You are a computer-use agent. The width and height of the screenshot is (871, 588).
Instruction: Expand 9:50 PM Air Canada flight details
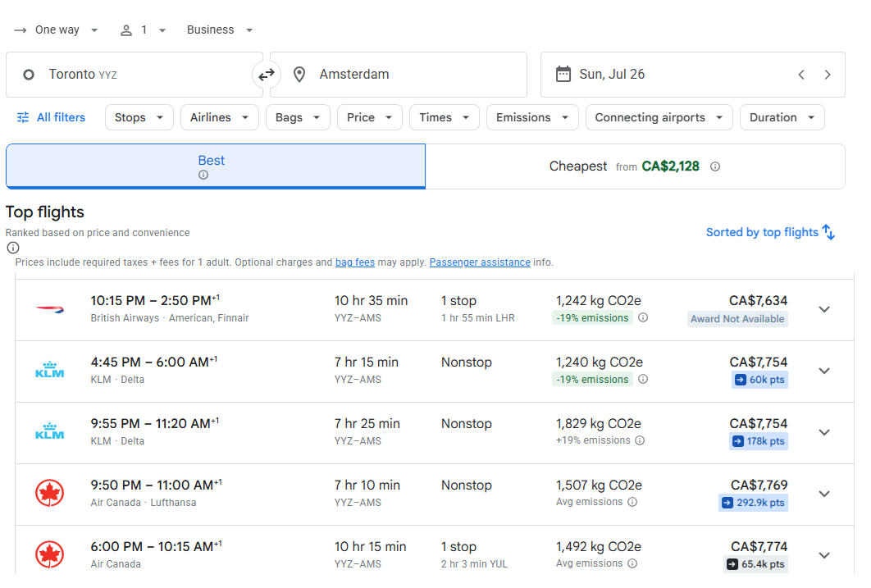(824, 494)
